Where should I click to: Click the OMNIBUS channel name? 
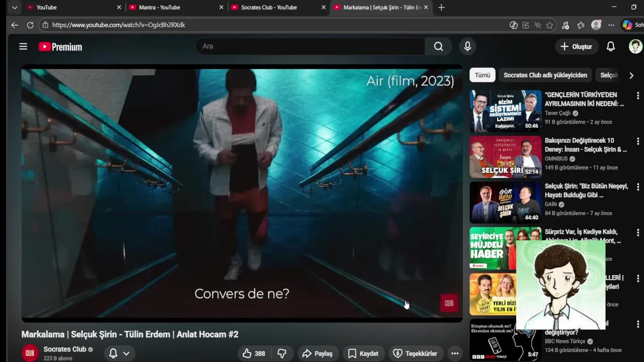coord(556,159)
